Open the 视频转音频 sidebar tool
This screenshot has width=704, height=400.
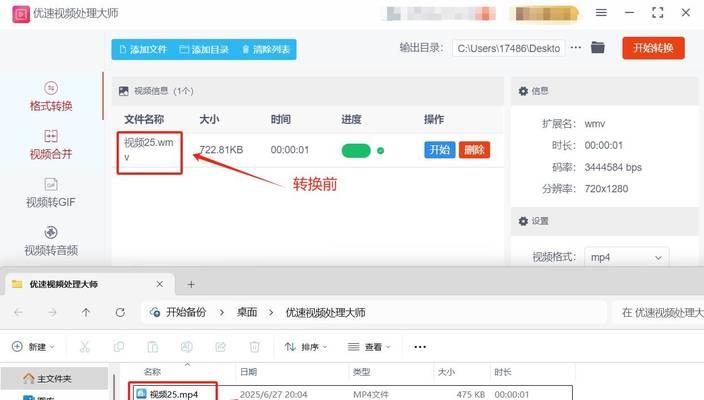coord(51,241)
